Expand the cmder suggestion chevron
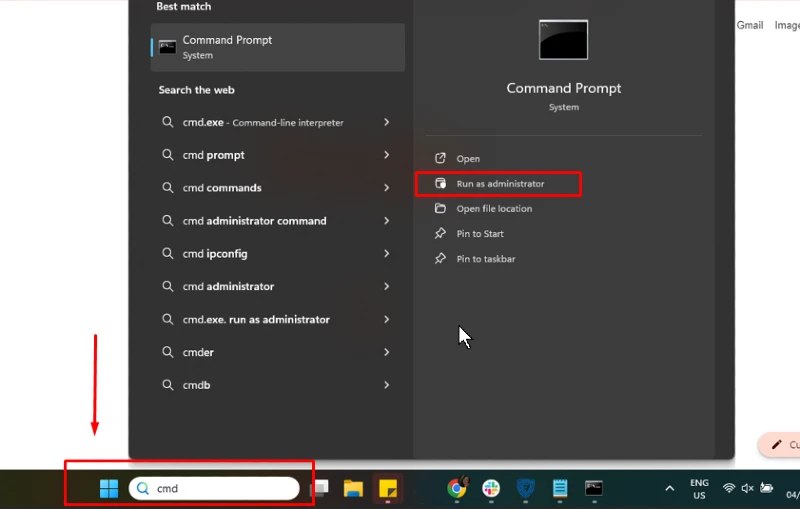The image size is (800, 509). pyautogui.click(x=387, y=352)
